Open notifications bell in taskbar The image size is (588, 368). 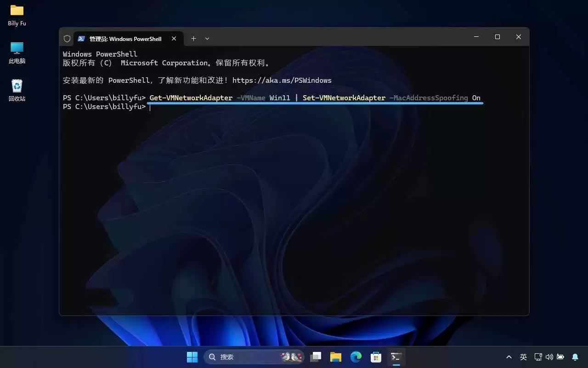tap(575, 357)
